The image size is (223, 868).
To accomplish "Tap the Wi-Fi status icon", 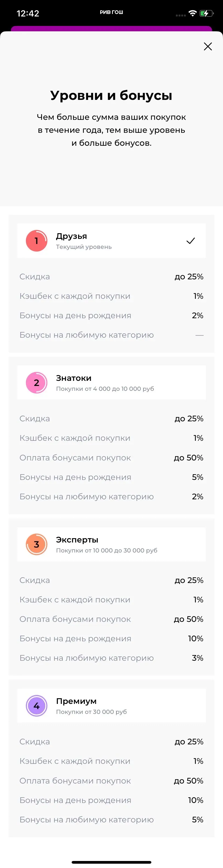I will pos(192,13).
